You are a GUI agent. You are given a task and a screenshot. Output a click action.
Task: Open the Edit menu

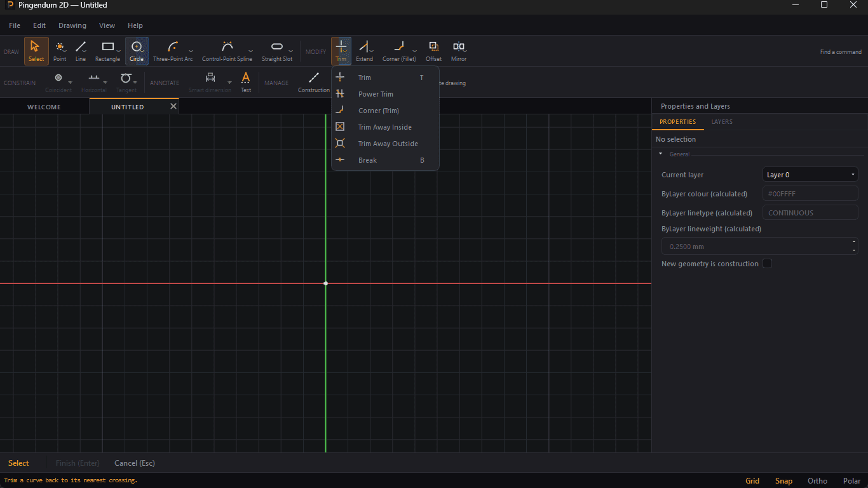click(x=39, y=25)
